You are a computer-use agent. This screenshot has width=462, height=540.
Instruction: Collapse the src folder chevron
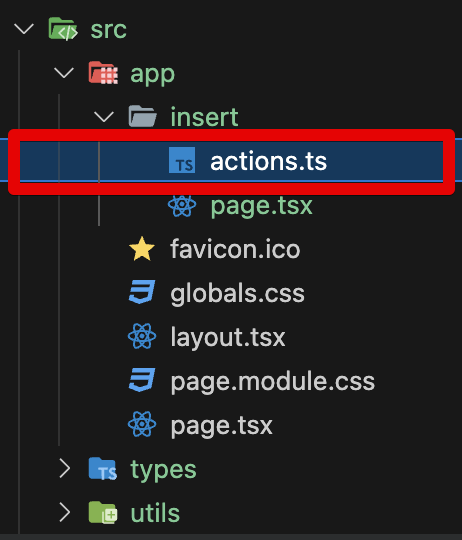pos(24,29)
